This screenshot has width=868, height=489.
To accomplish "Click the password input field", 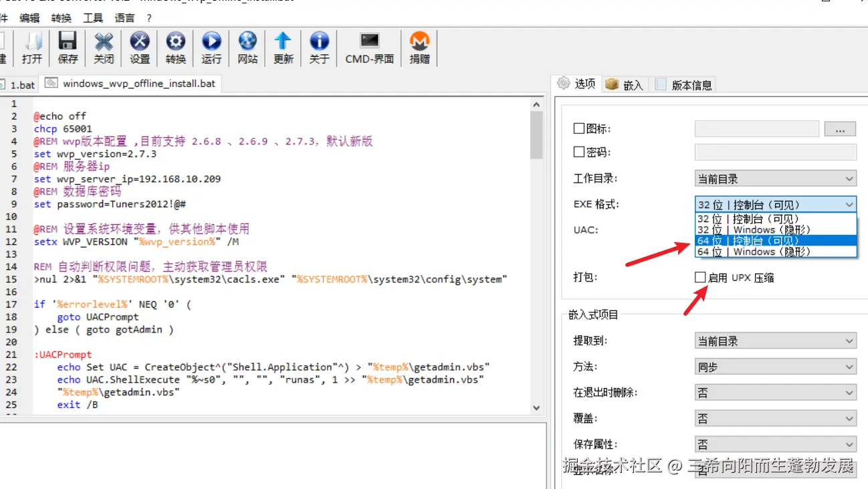I will [x=776, y=153].
